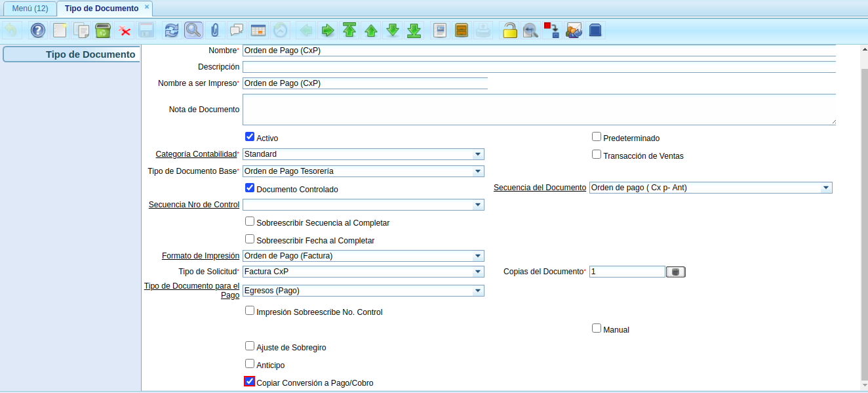
Task: Check the Manual checkbox
Action: tap(597, 329)
